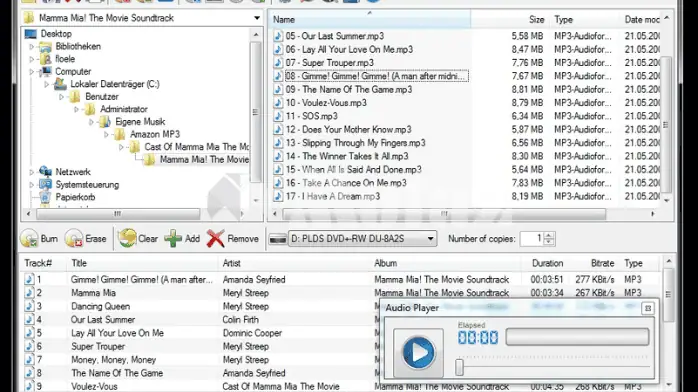The image size is (698, 392).
Task: Expand the Bibliotheken tree node
Action: point(32,46)
